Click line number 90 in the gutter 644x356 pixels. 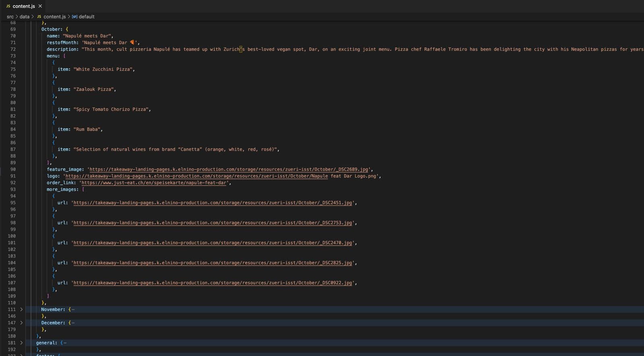(13, 169)
